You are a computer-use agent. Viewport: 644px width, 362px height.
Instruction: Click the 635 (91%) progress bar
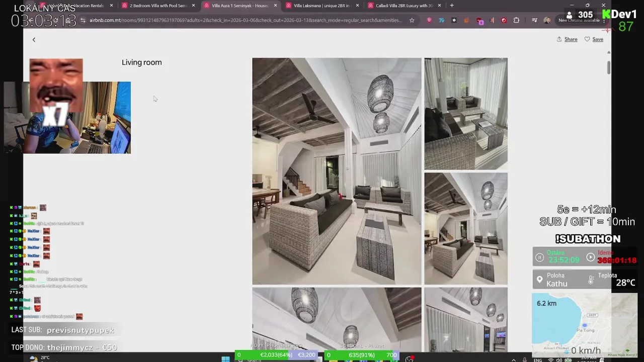[362, 355]
